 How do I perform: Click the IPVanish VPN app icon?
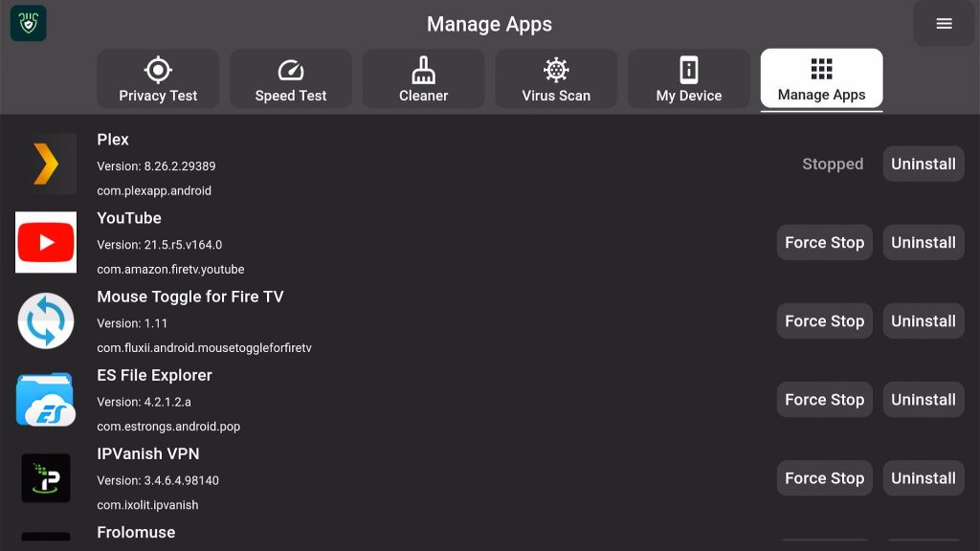(x=46, y=478)
